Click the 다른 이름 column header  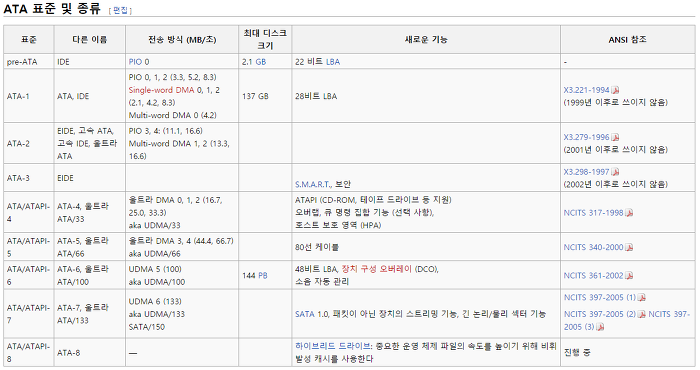[x=90, y=40]
